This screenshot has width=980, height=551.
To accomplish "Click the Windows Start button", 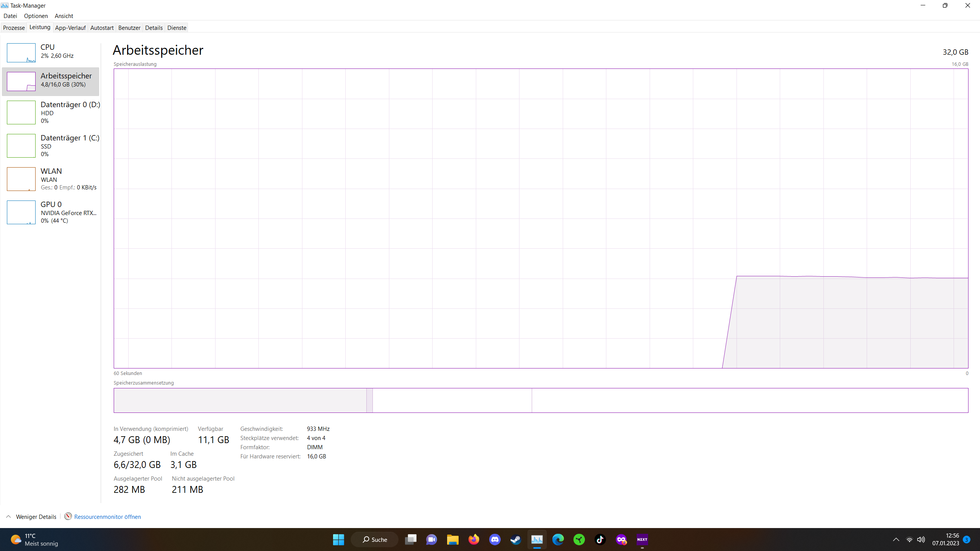I will 338,540.
